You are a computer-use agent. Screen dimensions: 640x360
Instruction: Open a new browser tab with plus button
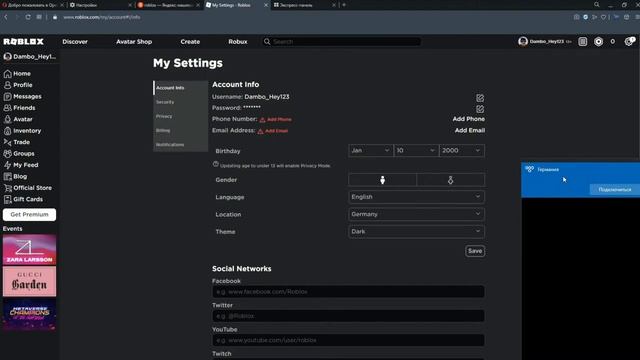click(344, 5)
